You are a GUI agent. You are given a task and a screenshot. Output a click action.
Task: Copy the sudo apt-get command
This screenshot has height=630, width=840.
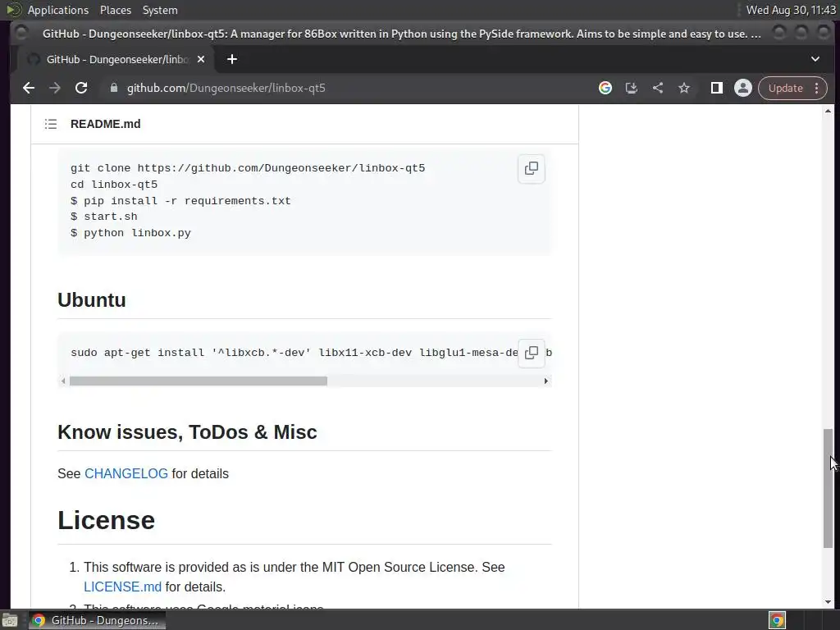pos(532,353)
